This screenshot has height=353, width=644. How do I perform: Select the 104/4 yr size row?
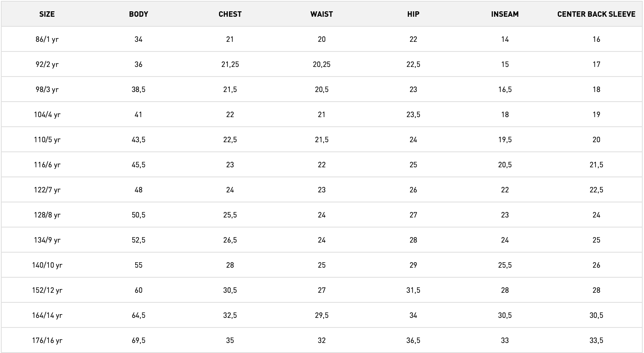tap(47, 115)
